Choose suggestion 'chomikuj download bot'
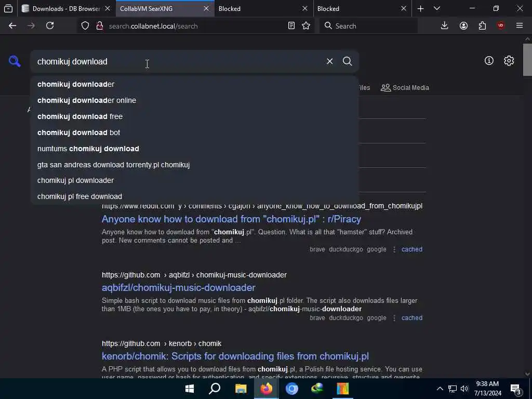532x399 pixels. click(194, 132)
